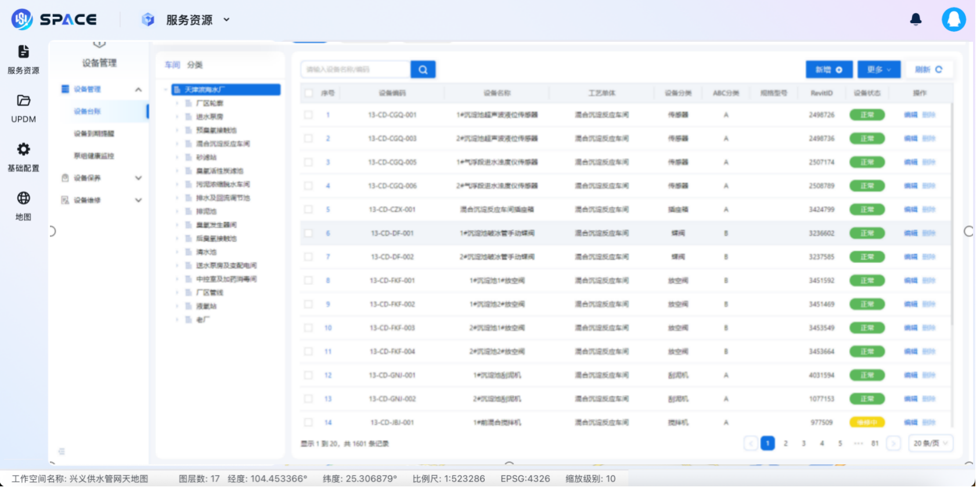Viewport: 980px width, 491px height.
Task: Switch to the 分类 tab
Action: [x=195, y=65]
